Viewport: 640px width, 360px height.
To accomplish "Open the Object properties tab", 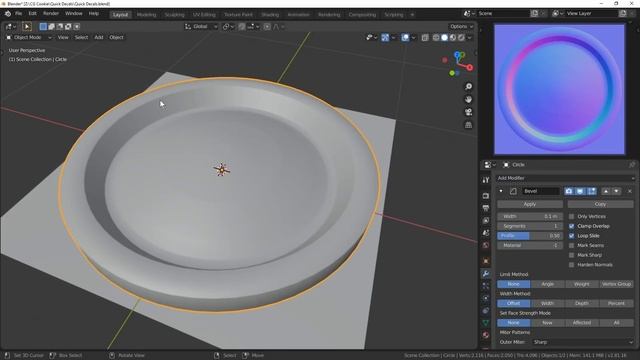I will coord(486,261).
